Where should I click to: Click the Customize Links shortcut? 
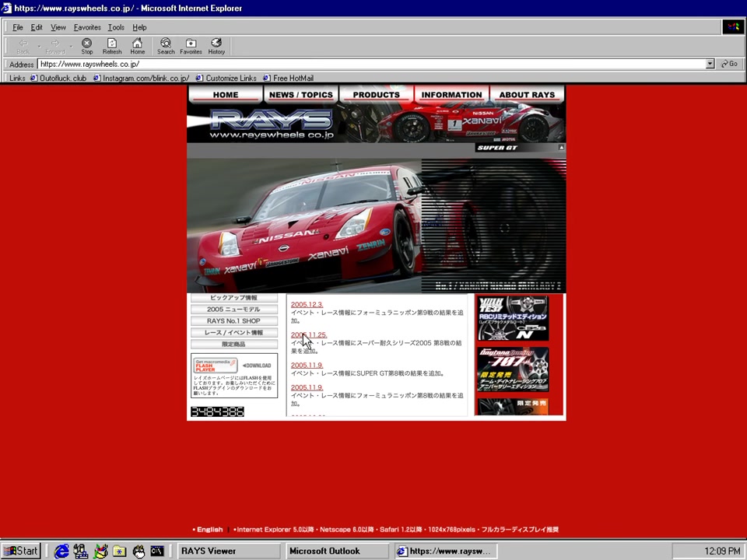point(226,78)
